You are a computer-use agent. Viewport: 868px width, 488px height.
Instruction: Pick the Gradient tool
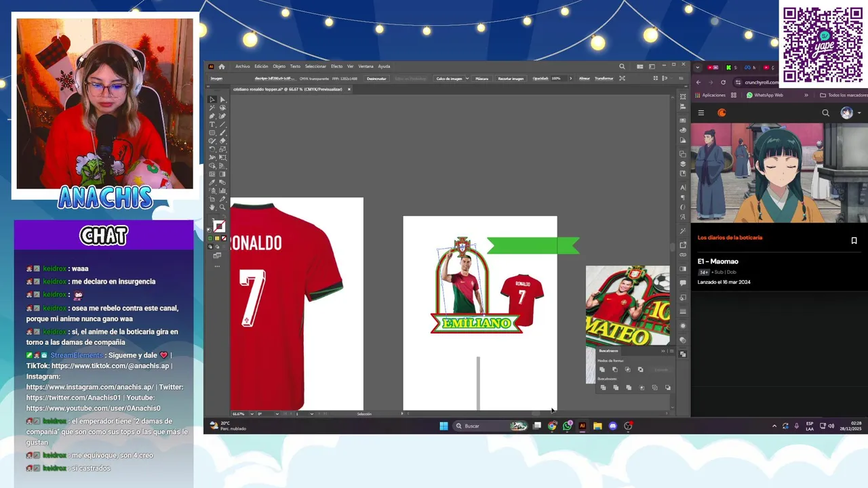pos(222,174)
